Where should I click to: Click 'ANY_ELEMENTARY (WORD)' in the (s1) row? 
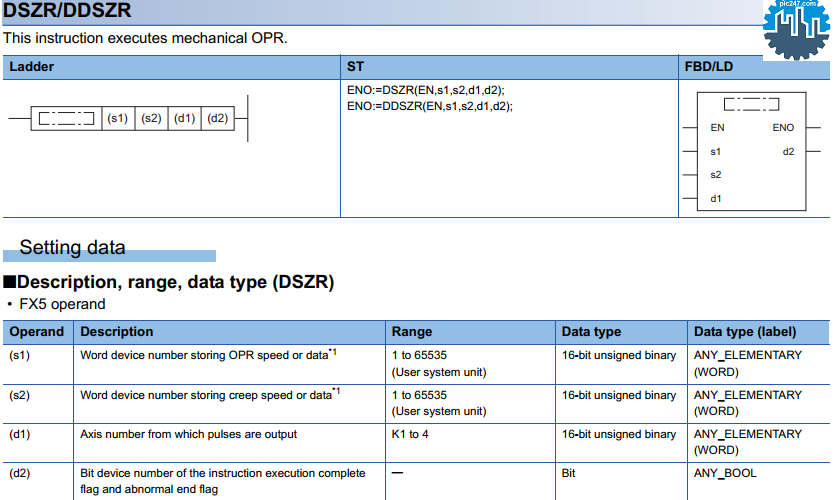[748, 363]
